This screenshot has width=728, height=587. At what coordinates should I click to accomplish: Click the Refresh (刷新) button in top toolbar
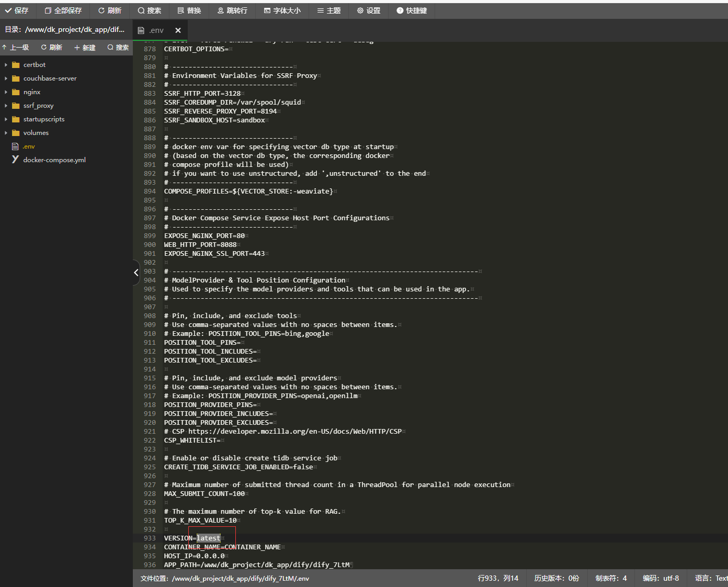coord(110,10)
